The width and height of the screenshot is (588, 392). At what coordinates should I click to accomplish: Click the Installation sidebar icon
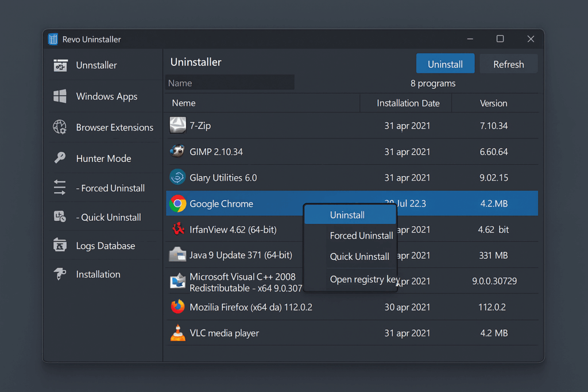tap(60, 274)
